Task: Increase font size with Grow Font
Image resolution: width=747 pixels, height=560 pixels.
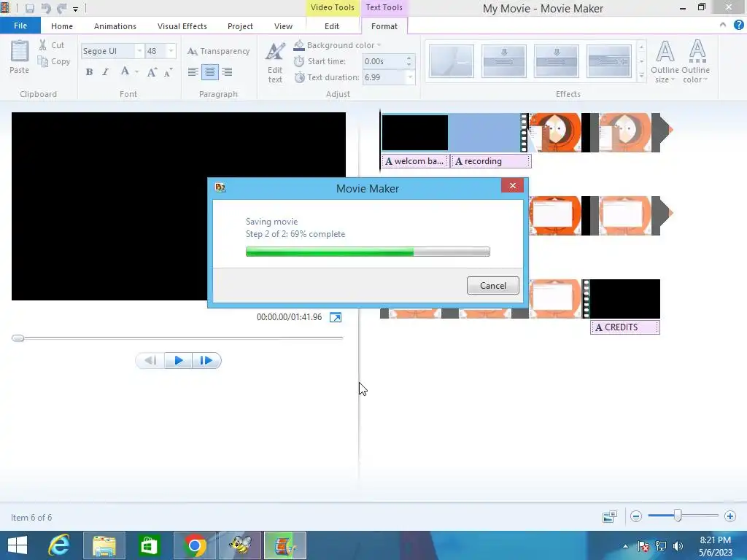Action: pos(152,72)
